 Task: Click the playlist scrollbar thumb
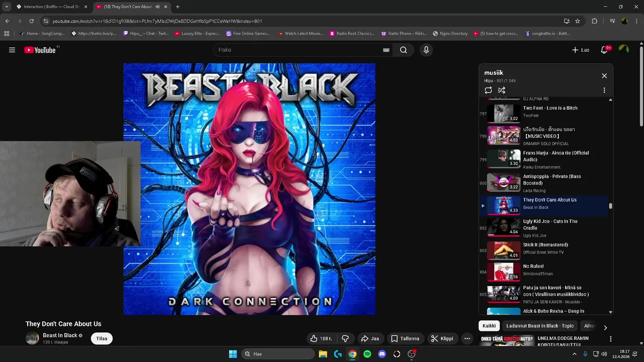pyautogui.click(x=611, y=206)
